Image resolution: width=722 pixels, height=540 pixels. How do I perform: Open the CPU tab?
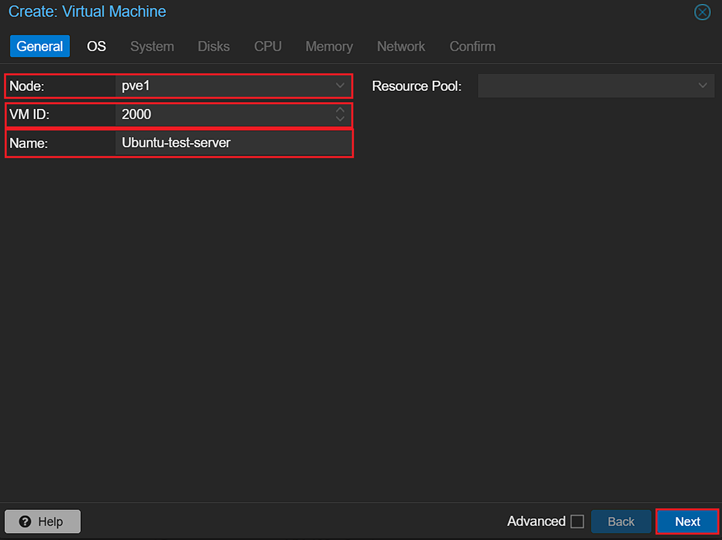pyautogui.click(x=268, y=46)
